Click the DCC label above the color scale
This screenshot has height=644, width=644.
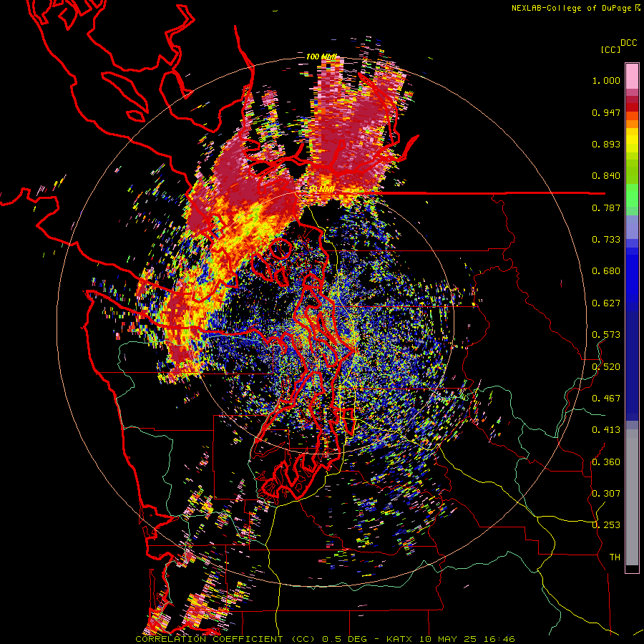point(629,43)
